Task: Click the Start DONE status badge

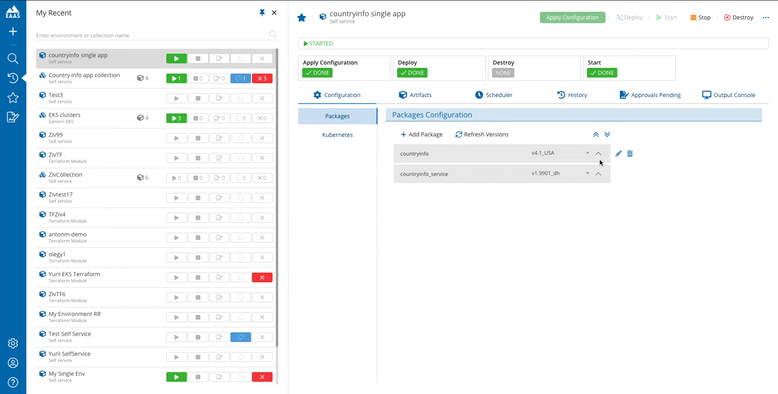Action: [x=602, y=73]
